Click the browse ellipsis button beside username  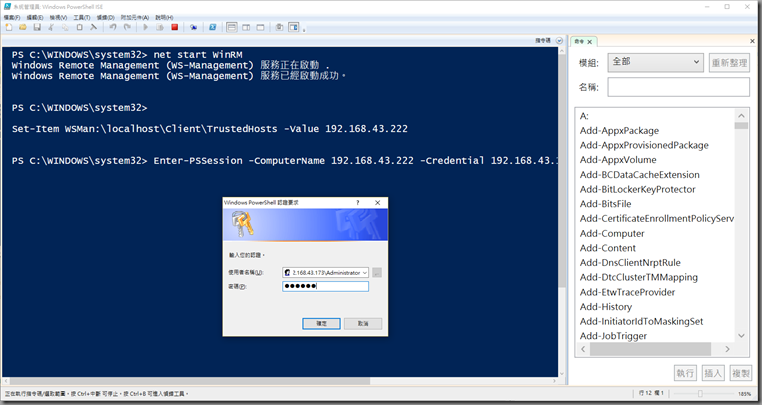[377, 273]
